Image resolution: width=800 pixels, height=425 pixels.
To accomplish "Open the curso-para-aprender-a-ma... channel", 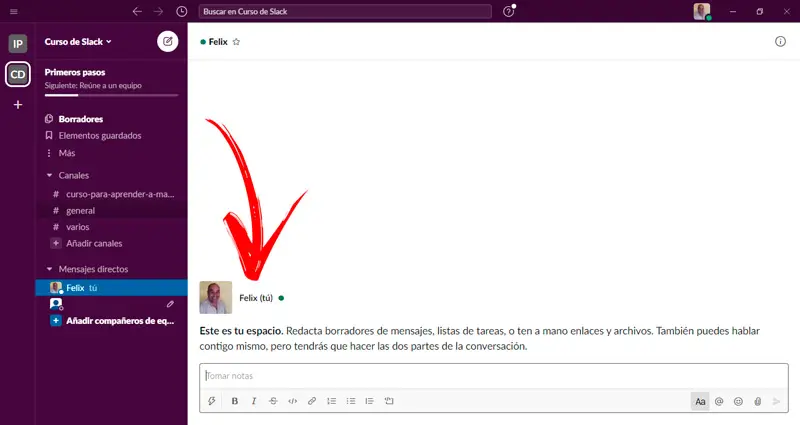I will point(120,194).
